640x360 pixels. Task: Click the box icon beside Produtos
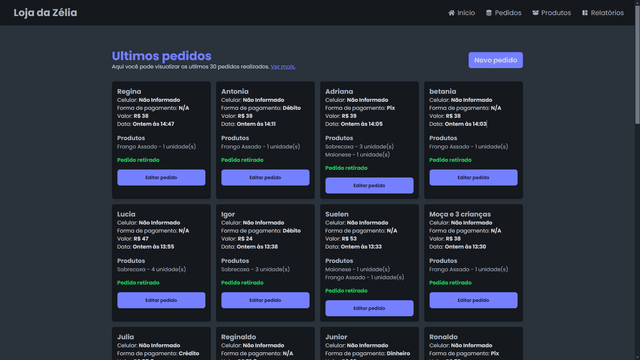coord(536,13)
